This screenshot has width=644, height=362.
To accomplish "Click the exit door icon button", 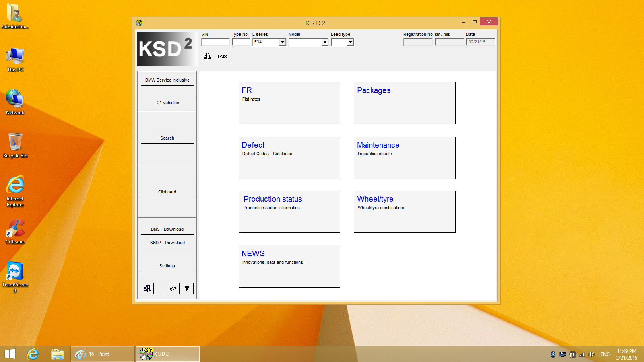I will [x=147, y=288].
